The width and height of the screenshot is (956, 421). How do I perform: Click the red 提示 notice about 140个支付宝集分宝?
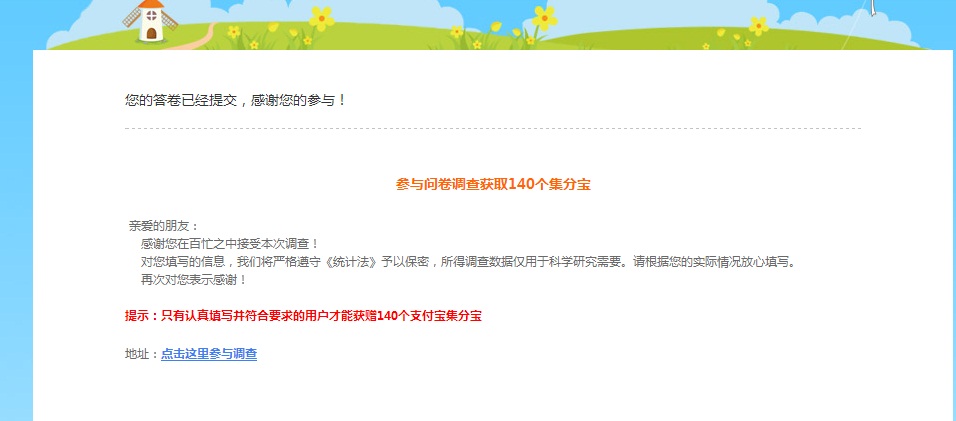[303, 316]
